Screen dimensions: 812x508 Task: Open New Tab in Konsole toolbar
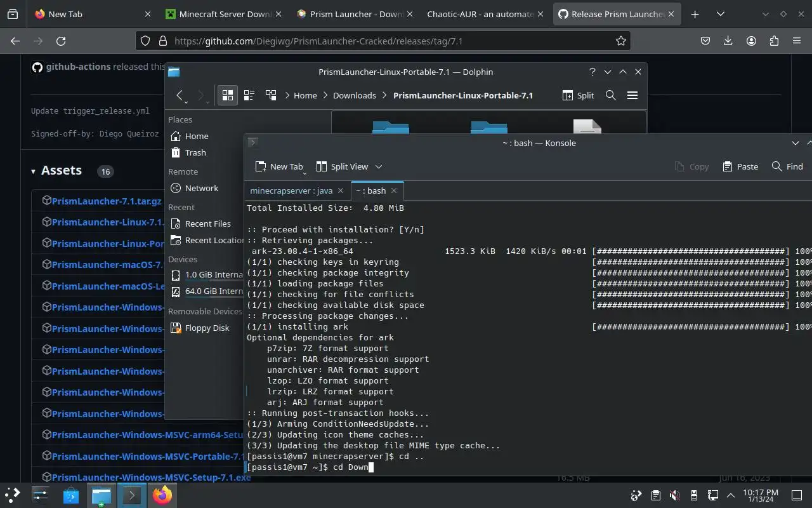[x=279, y=166]
